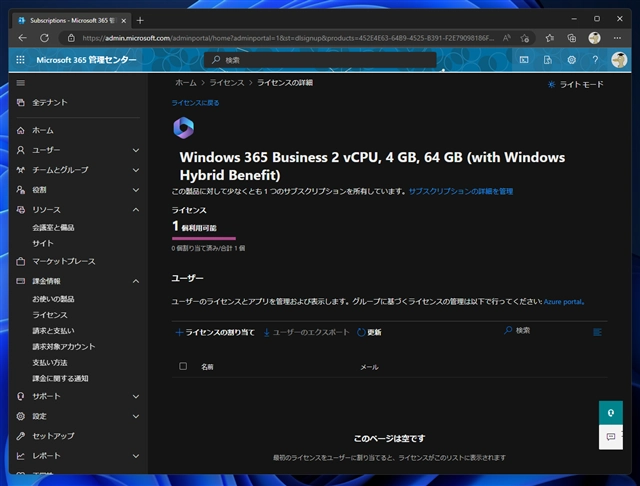
Task: Open サブスクリプションの詳細を管理 link
Action: point(461,191)
